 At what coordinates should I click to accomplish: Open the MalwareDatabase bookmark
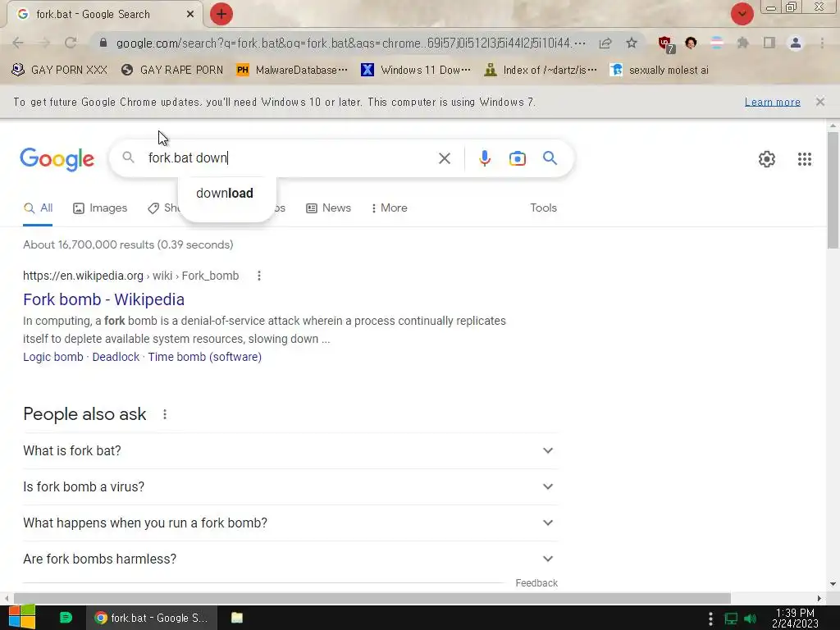point(292,71)
